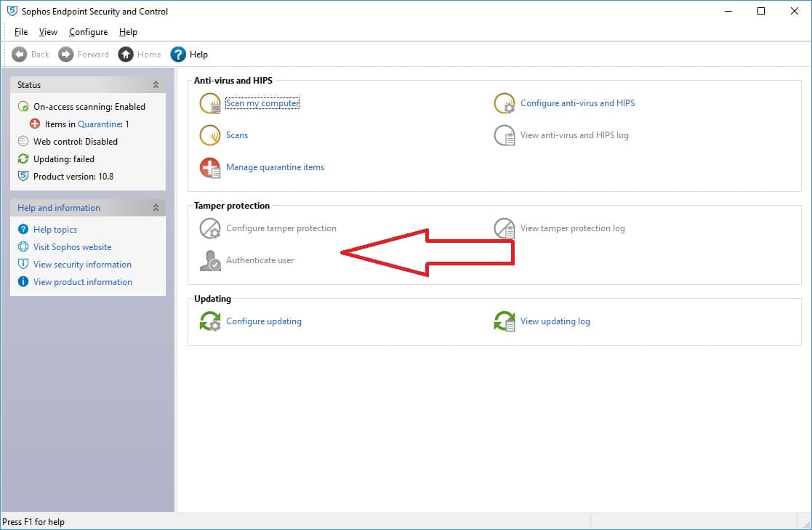Click the Configure updating green arrows icon
This screenshot has height=530, width=812.
click(x=210, y=321)
